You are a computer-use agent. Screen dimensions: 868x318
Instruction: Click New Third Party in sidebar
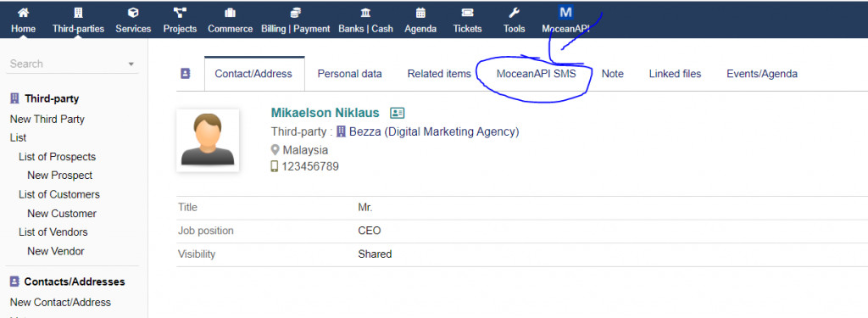[x=47, y=119]
